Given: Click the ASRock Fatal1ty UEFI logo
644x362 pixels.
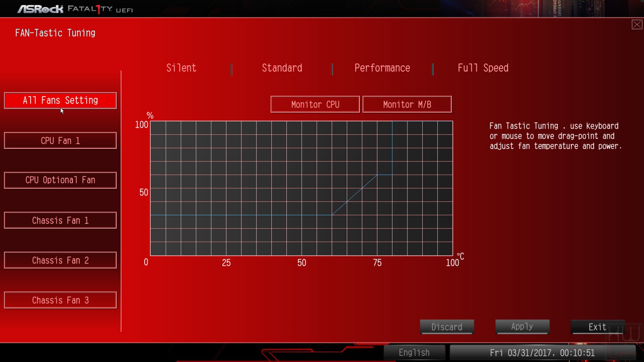Looking at the screenshot, I should click(75, 9).
